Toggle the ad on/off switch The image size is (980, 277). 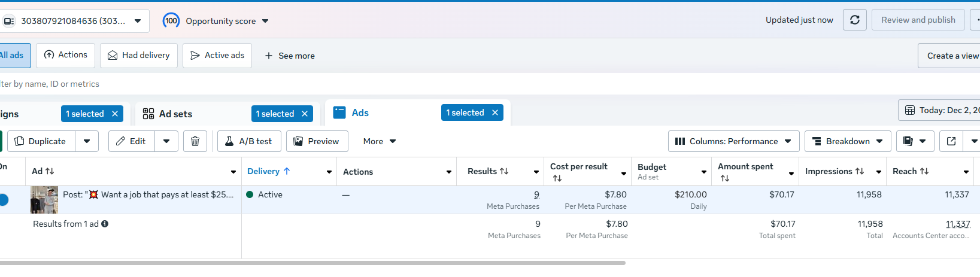(4, 200)
